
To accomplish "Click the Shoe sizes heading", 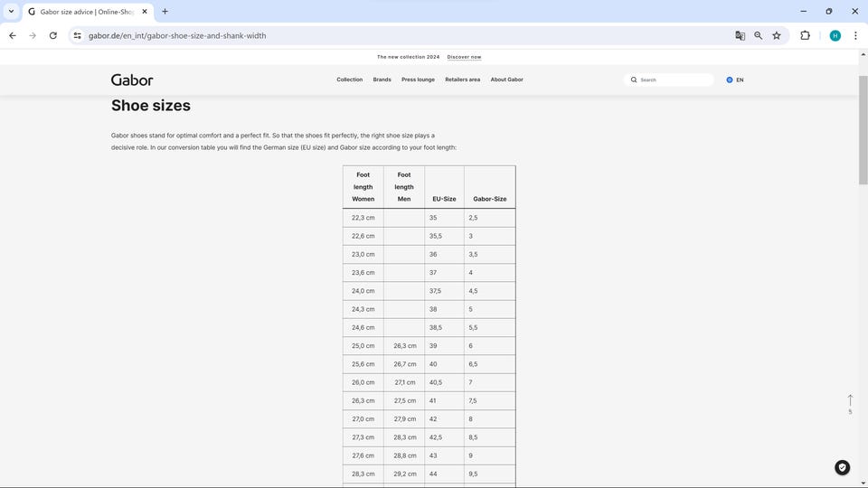I will (x=151, y=106).
